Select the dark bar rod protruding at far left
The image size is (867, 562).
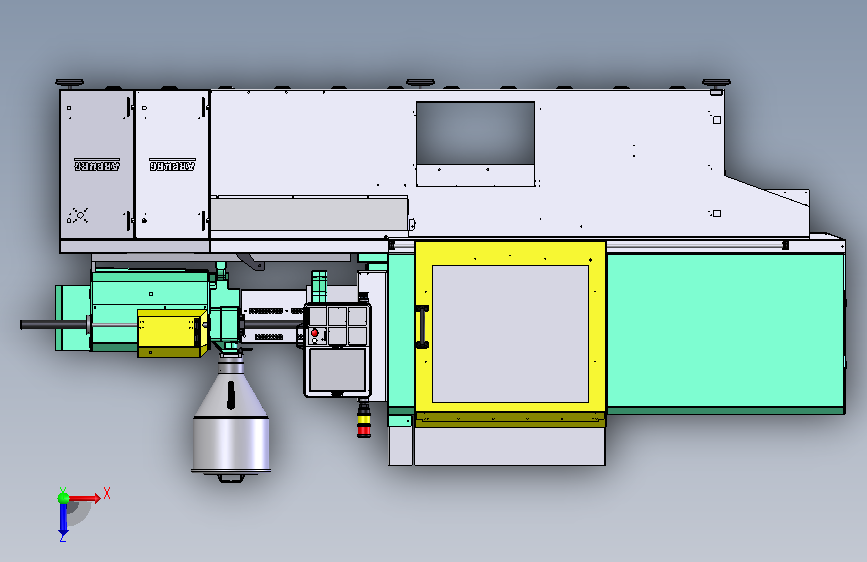coord(54,325)
